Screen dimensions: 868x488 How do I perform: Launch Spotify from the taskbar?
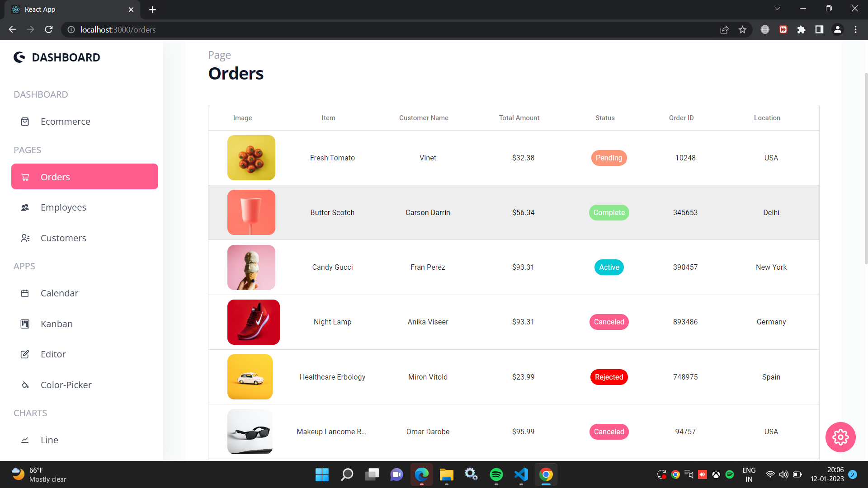point(496,474)
